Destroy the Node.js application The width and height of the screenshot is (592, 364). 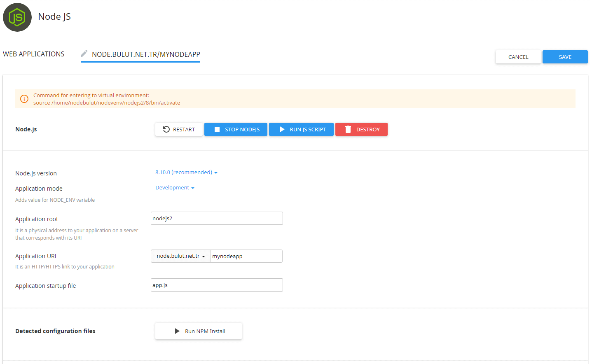(361, 129)
